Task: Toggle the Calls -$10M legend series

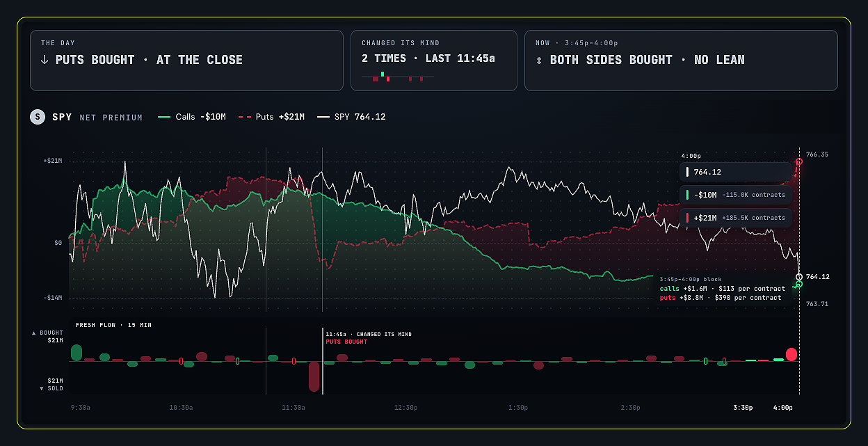Action: click(x=193, y=117)
